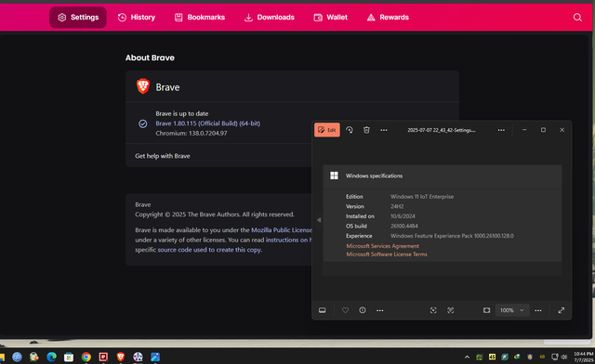Favorite the image with the heart icon
The height and width of the screenshot is (364, 595).
(345, 310)
